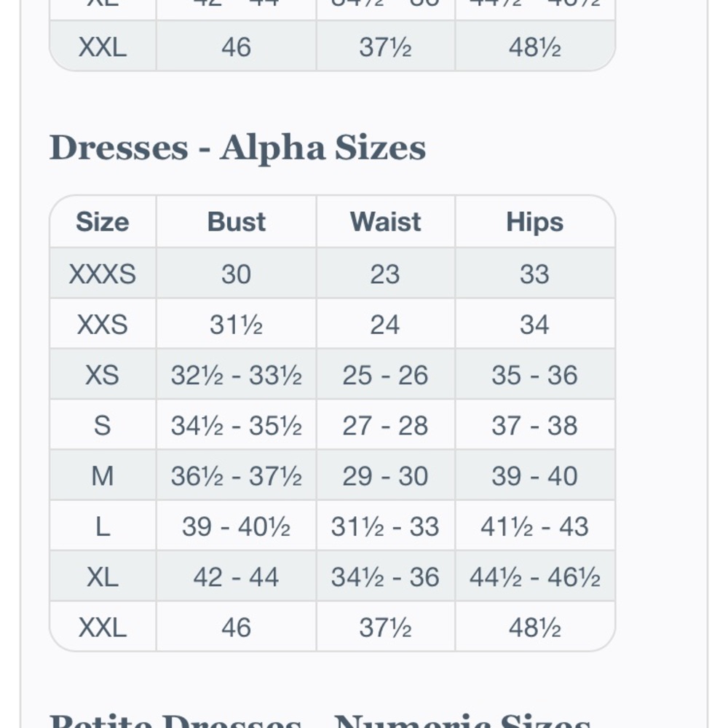Select the waist range 27 - 28

(x=385, y=426)
